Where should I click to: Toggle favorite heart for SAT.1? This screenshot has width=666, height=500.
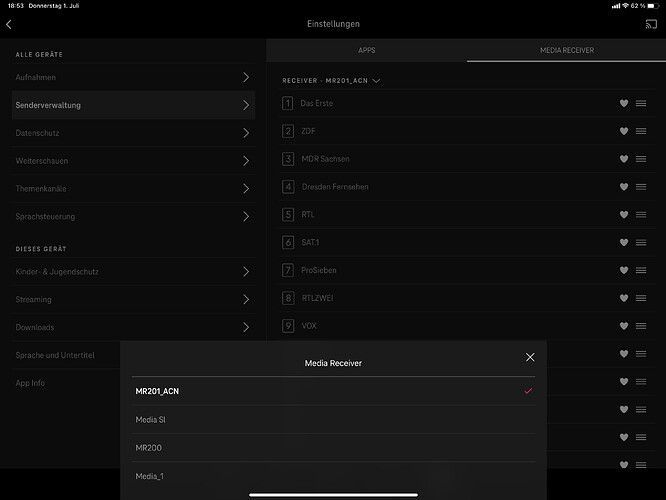point(624,243)
